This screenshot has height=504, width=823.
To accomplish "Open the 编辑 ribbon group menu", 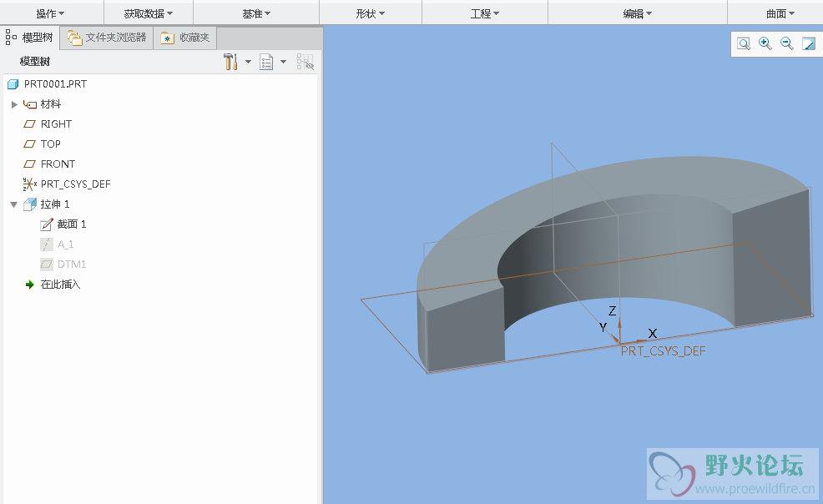I will click(x=637, y=13).
